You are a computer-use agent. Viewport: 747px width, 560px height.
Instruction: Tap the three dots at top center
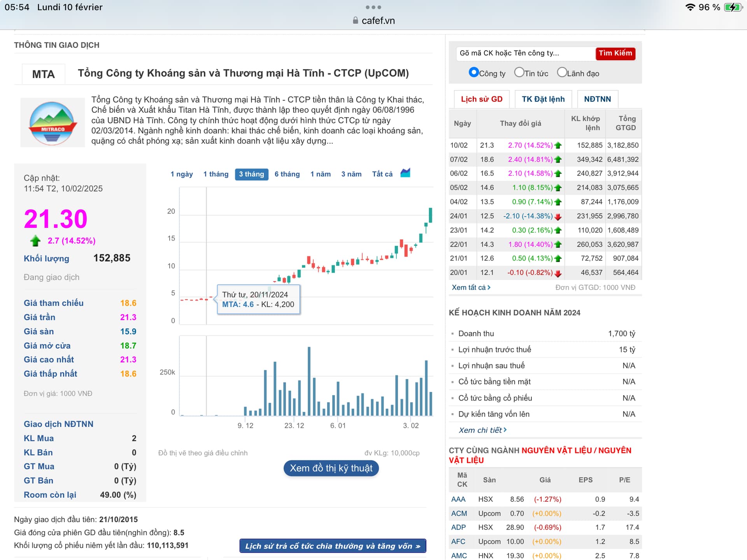click(x=373, y=7)
